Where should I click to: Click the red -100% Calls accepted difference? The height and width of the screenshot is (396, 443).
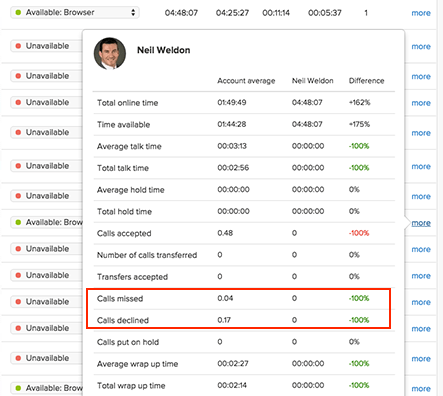click(359, 233)
